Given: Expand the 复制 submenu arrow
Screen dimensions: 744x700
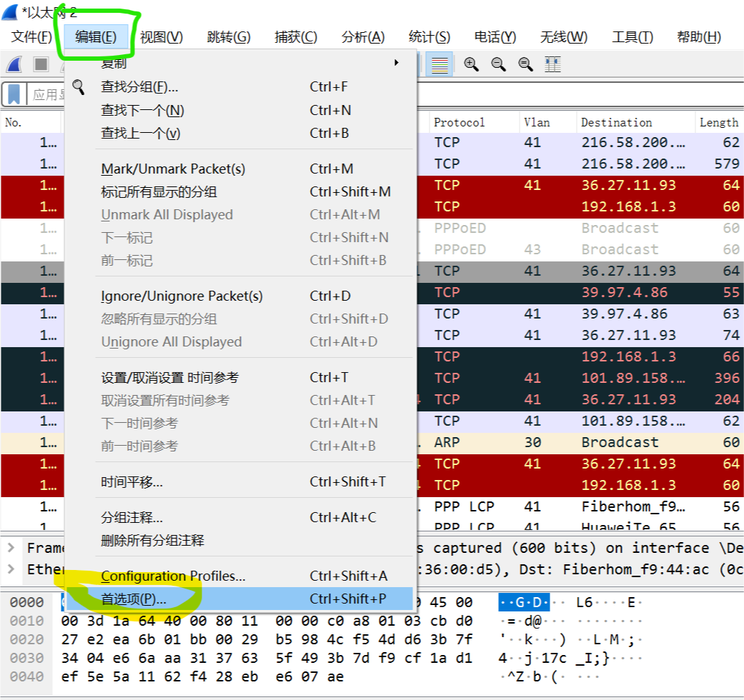Looking at the screenshot, I should coord(397,63).
